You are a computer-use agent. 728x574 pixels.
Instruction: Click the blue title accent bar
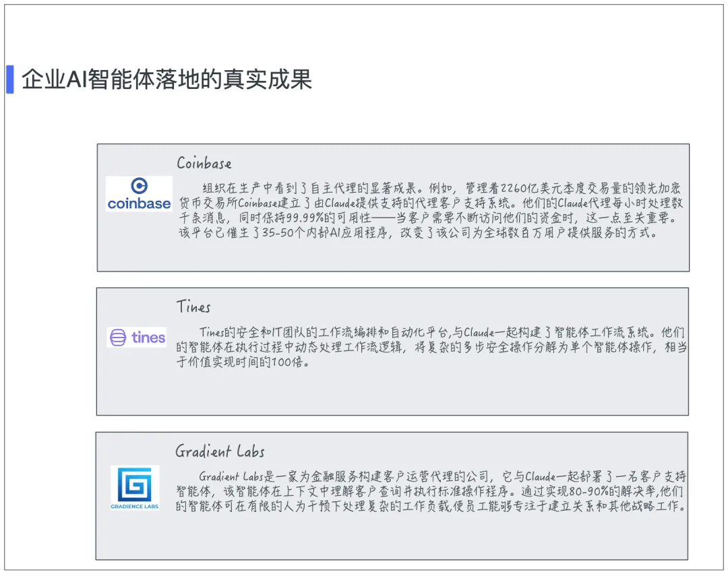(x=9, y=79)
